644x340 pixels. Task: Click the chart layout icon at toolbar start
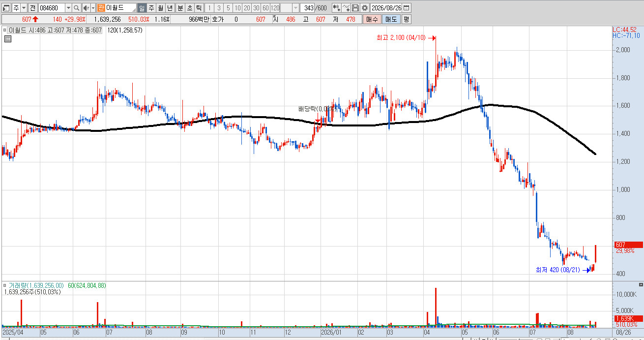click(6, 8)
